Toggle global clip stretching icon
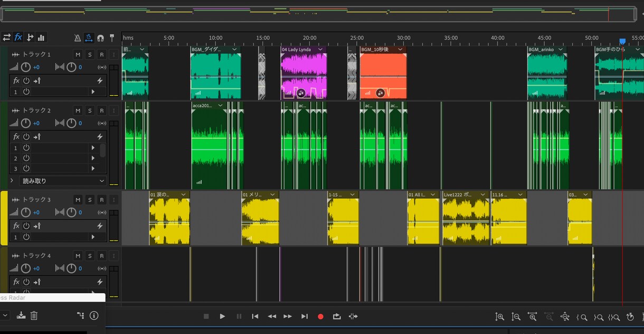The height and width of the screenshot is (334, 644). click(89, 38)
